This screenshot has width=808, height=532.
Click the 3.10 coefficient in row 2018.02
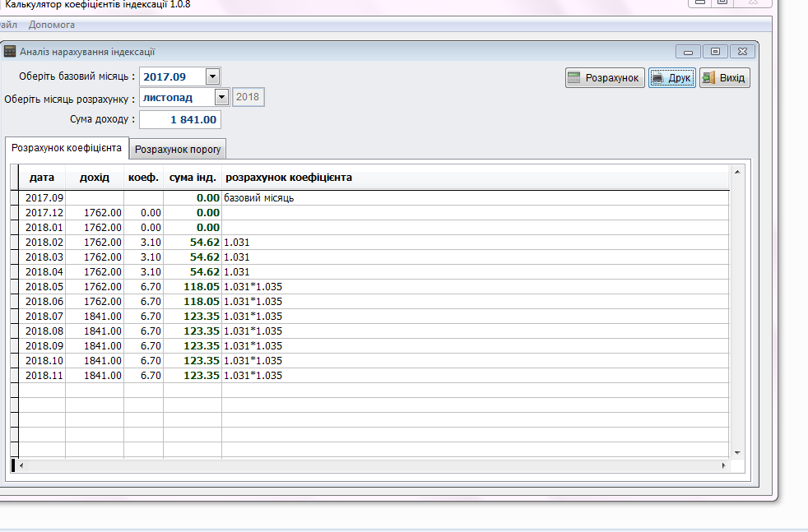144,243
